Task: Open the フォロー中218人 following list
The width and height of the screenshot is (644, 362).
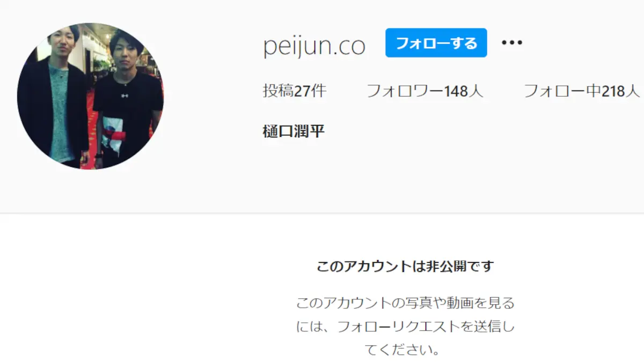Action: [x=582, y=91]
